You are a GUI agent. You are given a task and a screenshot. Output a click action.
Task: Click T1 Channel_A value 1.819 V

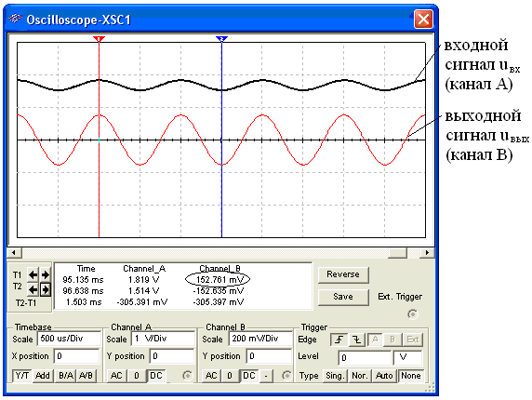143,280
